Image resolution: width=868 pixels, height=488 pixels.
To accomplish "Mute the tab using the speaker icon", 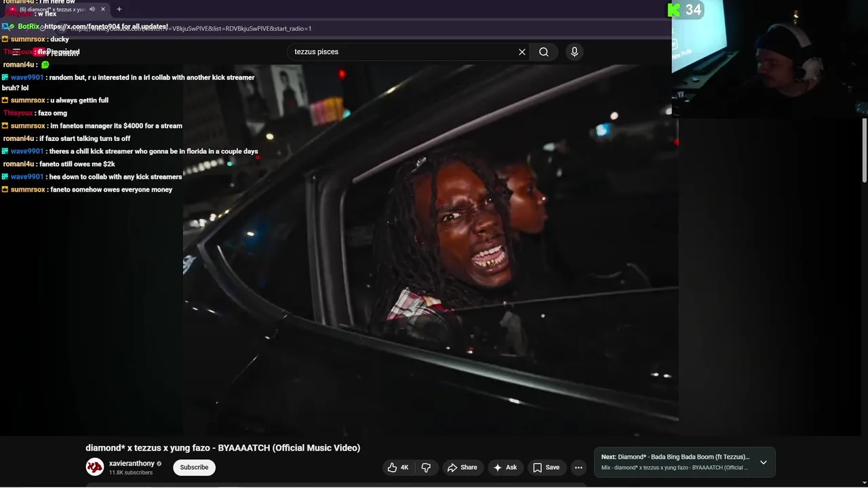I will pyautogui.click(x=92, y=9).
